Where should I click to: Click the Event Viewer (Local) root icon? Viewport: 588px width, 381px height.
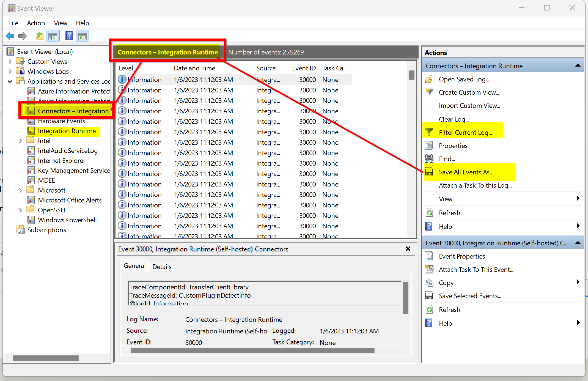point(10,51)
